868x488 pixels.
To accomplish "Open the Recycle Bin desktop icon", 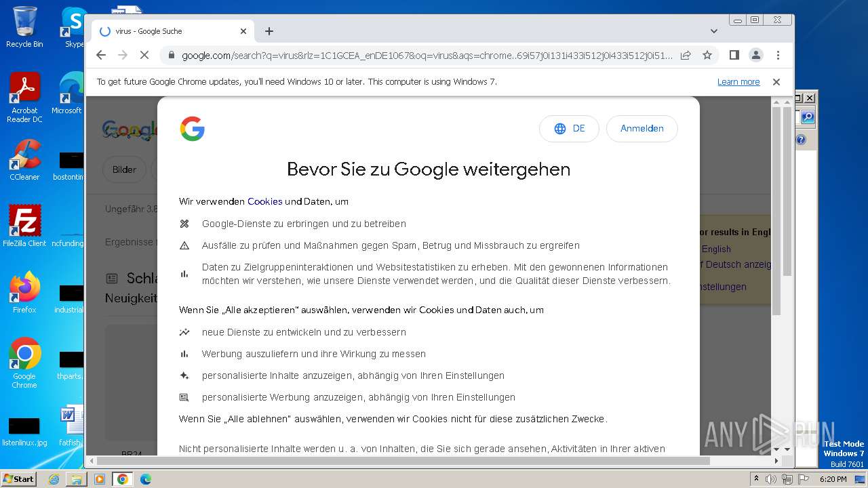I will tap(24, 27).
